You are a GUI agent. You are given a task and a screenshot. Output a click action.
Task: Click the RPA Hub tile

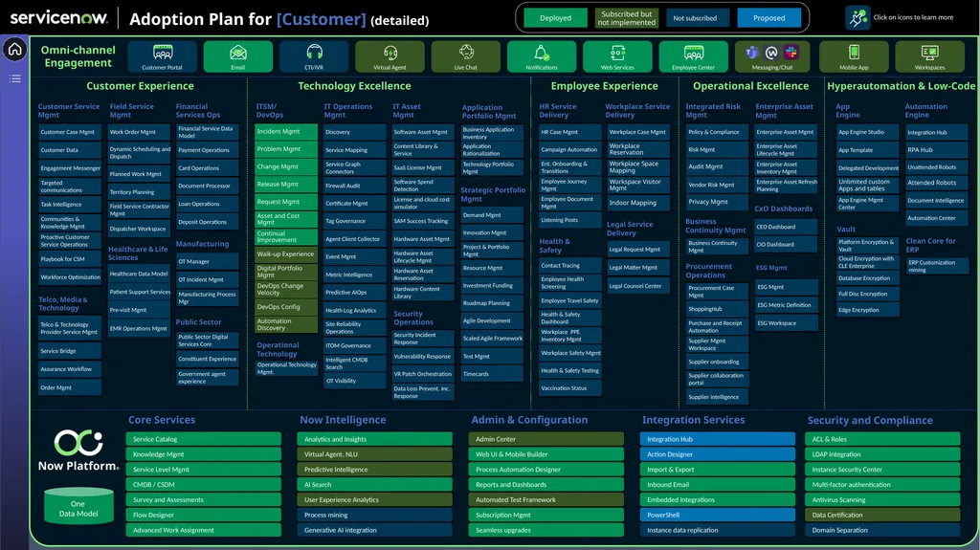(x=937, y=150)
